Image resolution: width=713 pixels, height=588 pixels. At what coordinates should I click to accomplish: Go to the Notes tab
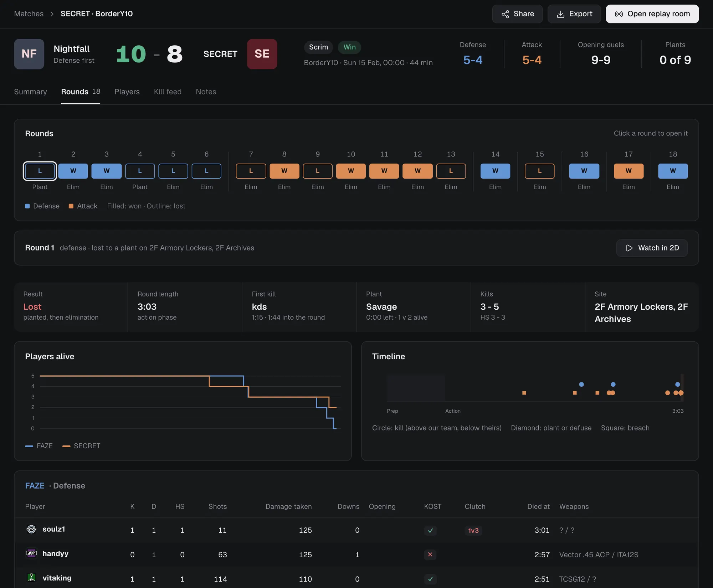point(206,92)
